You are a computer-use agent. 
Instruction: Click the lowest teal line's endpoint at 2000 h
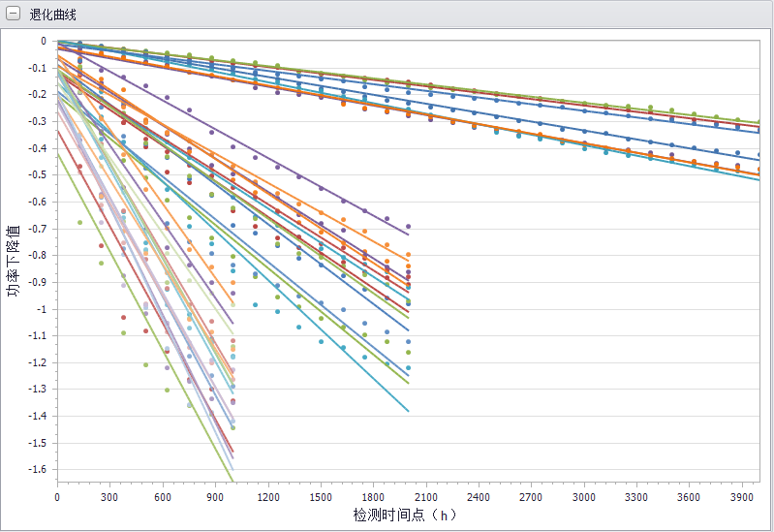tap(408, 411)
